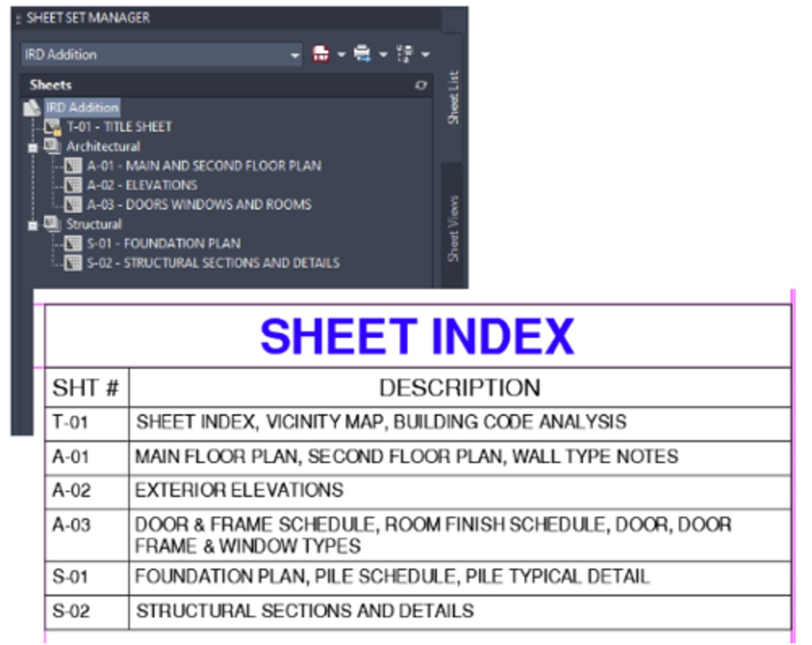Switch to the Sheet List tab
The width and height of the screenshot is (812, 645).
[x=453, y=97]
